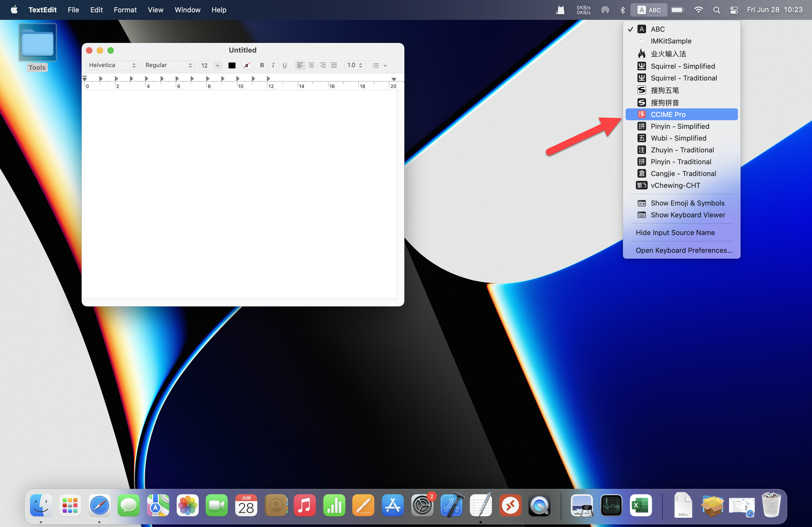
Task: Open Control Center from menu bar
Action: pos(734,10)
